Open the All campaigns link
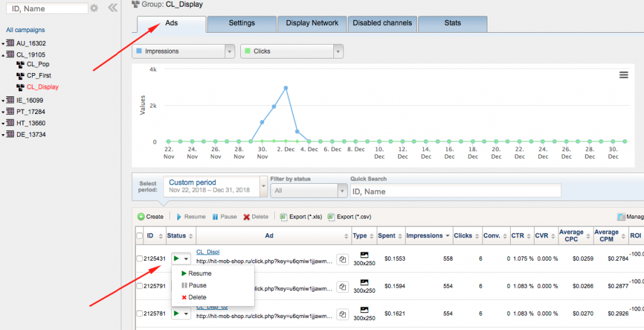 [x=25, y=30]
